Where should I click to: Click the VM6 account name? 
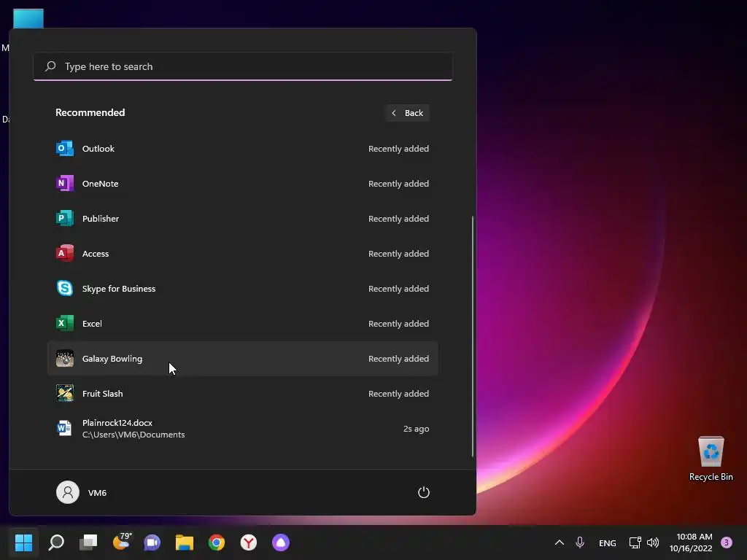pos(97,493)
